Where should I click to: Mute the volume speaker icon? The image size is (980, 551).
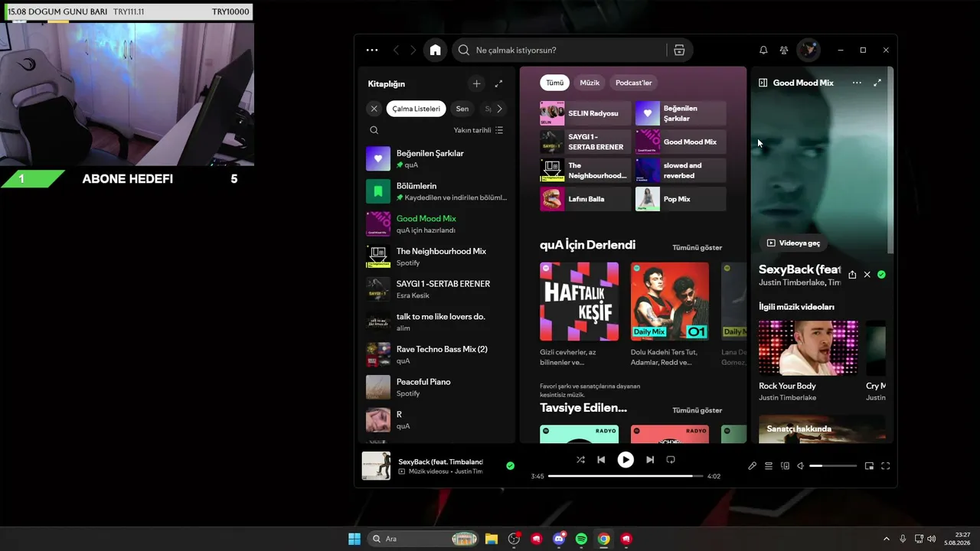pos(801,466)
